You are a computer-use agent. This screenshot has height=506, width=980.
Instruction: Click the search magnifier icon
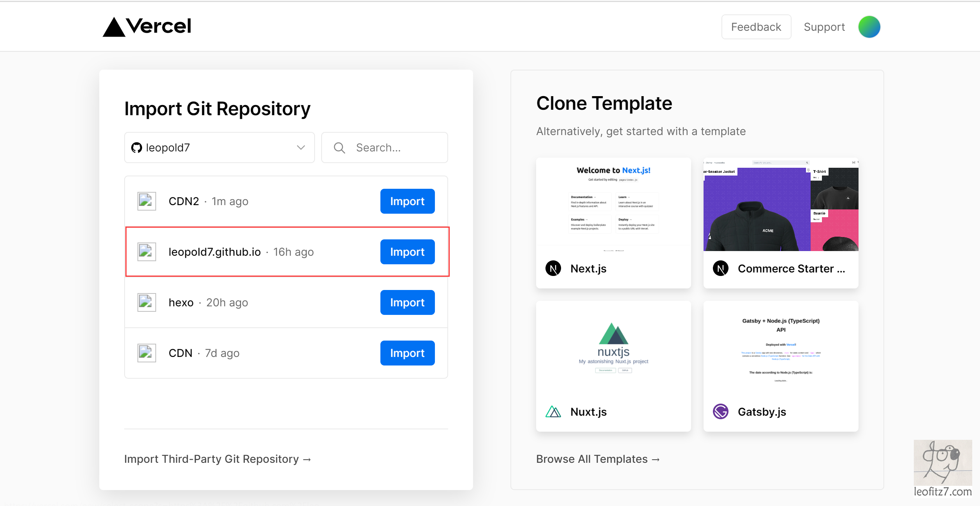[339, 148]
